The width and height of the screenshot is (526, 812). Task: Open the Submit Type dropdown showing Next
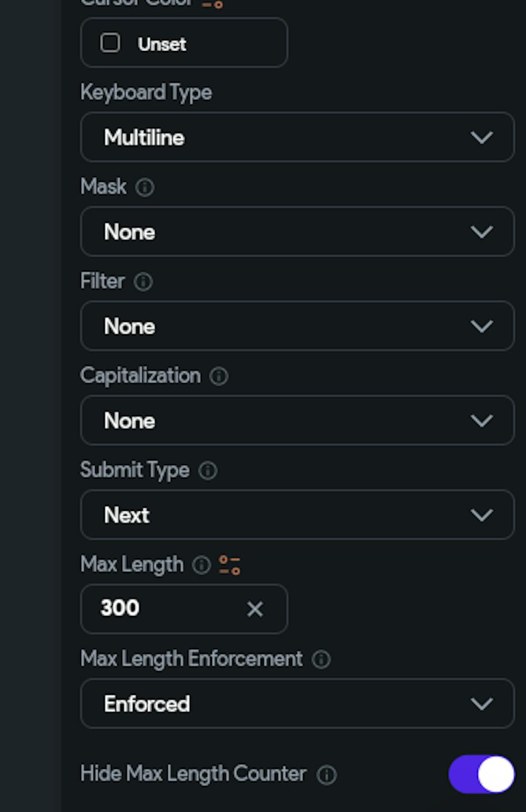(297, 515)
